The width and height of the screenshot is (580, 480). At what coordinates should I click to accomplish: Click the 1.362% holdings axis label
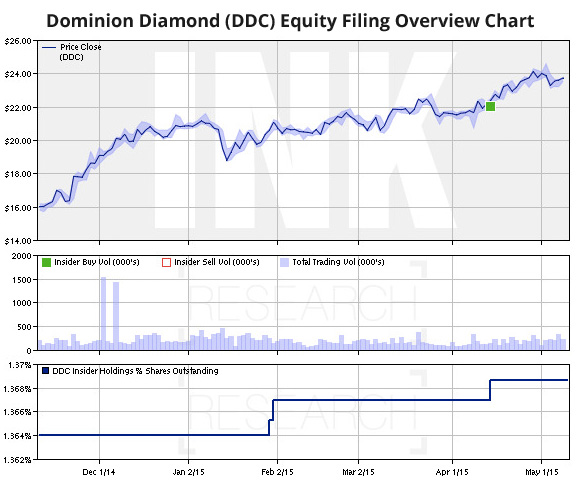tap(18, 460)
